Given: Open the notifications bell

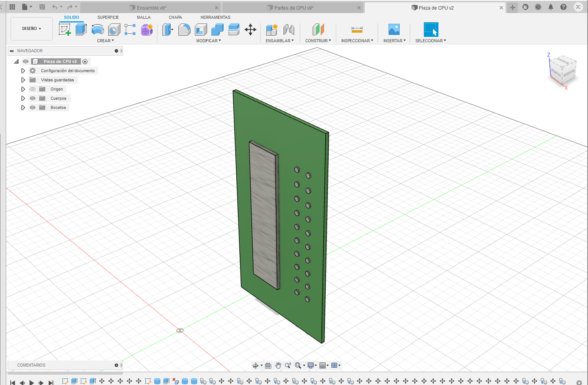Looking at the screenshot, I should [x=551, y=7].
